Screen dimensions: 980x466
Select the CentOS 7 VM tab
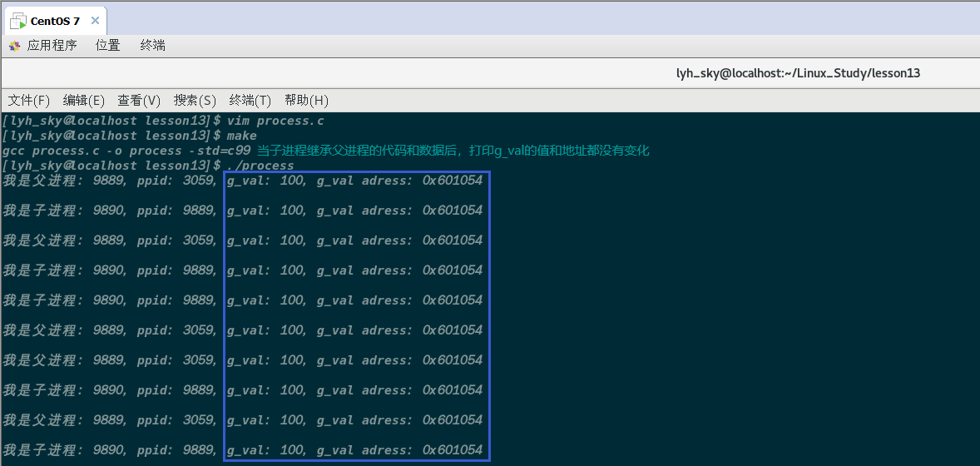tap(55, 22)
